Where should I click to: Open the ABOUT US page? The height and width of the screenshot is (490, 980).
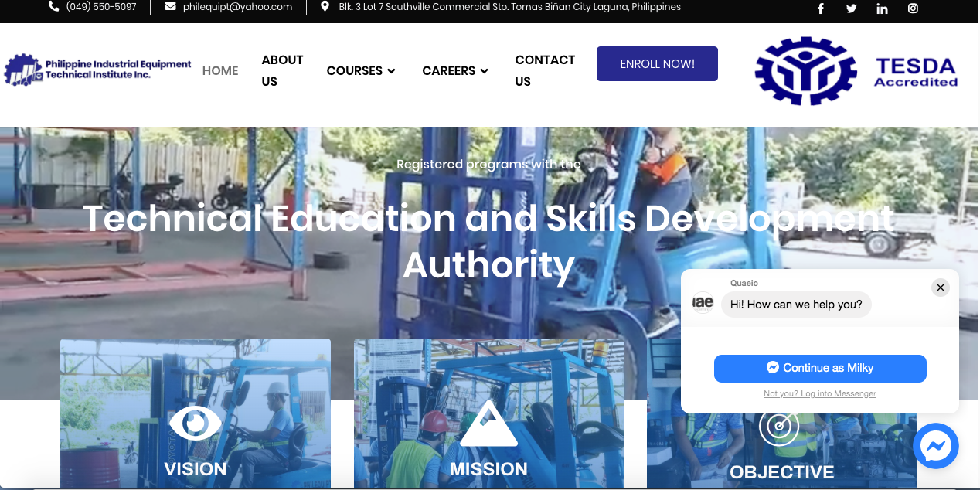point(282,70)
